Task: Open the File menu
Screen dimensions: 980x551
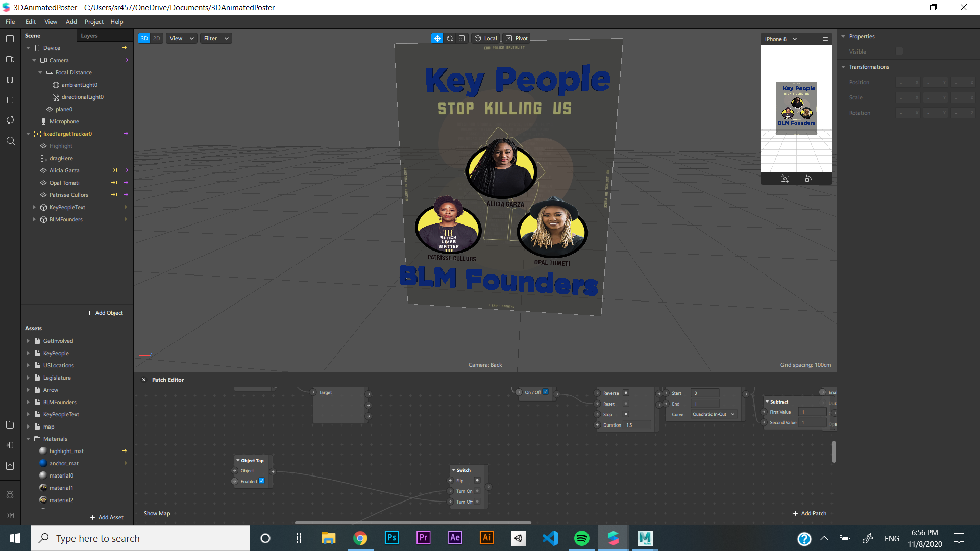Action: pyautogui.click(x=10, y=22)
